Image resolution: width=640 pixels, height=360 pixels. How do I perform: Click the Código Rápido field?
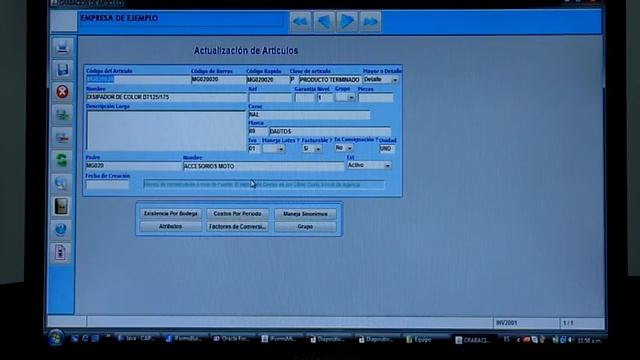pyautogui.click(x=267, y=80)
